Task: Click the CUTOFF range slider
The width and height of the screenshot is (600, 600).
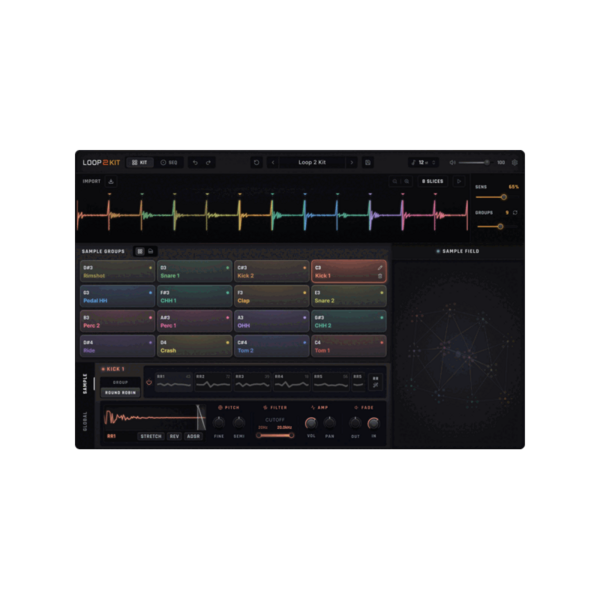Action: [275, 435]
